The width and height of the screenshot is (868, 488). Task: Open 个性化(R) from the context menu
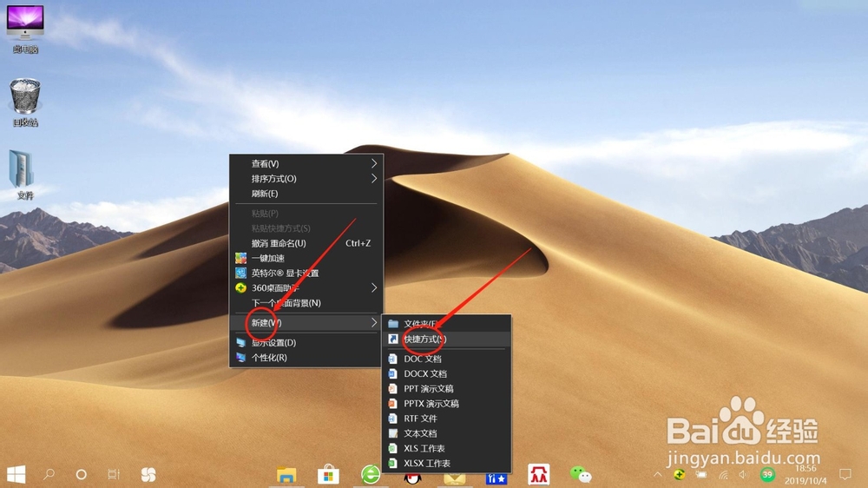click(x=306, y=357)
